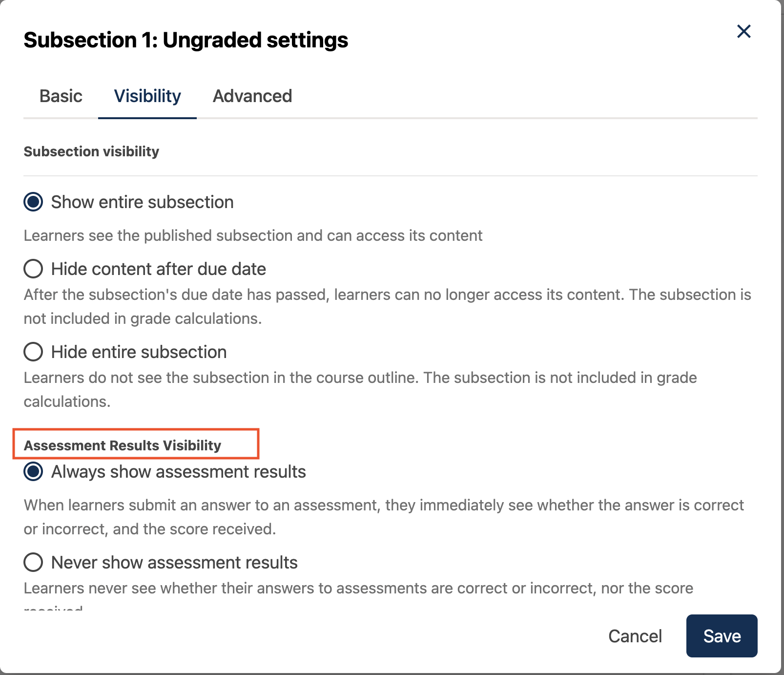Click the description beginning 'Learners see the published subsection'
The width and height of the screenshot is (784, 675).
coord(253,235)
